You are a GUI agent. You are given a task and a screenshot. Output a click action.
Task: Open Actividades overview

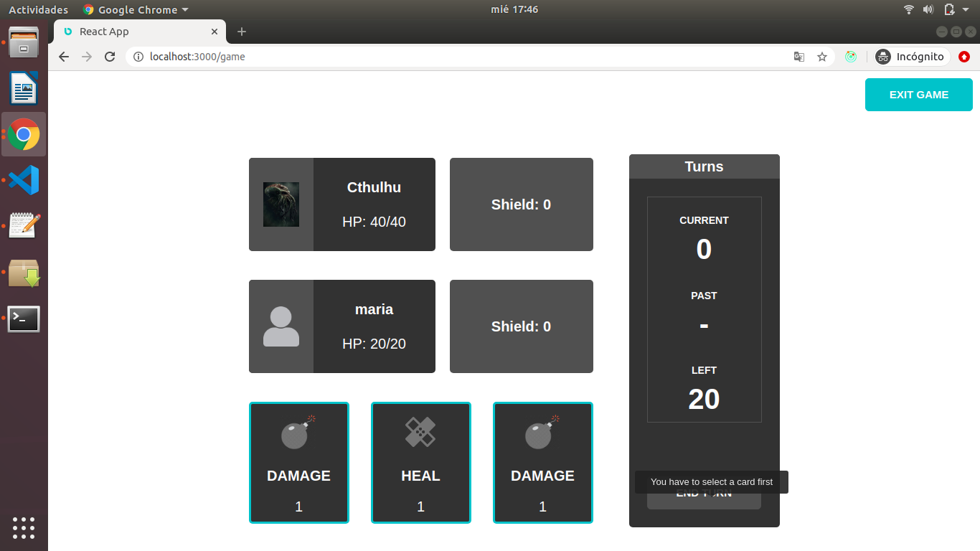pos(38,9)
